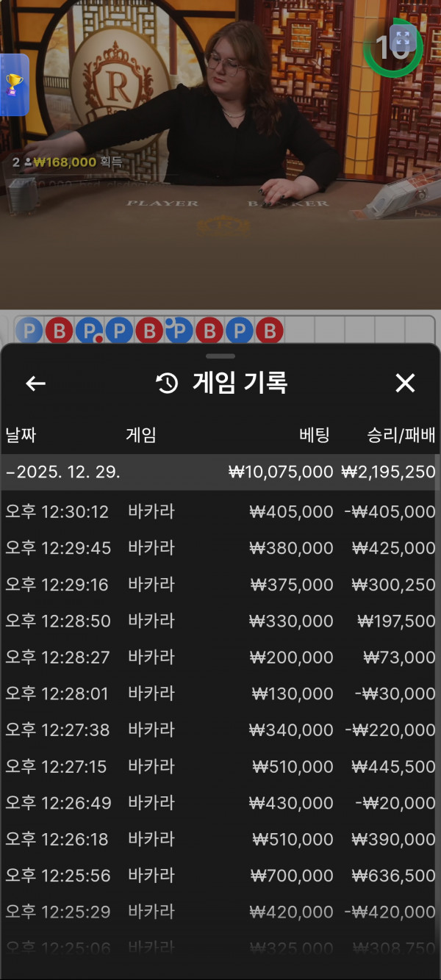Click the history clock icon

point(168,383)
